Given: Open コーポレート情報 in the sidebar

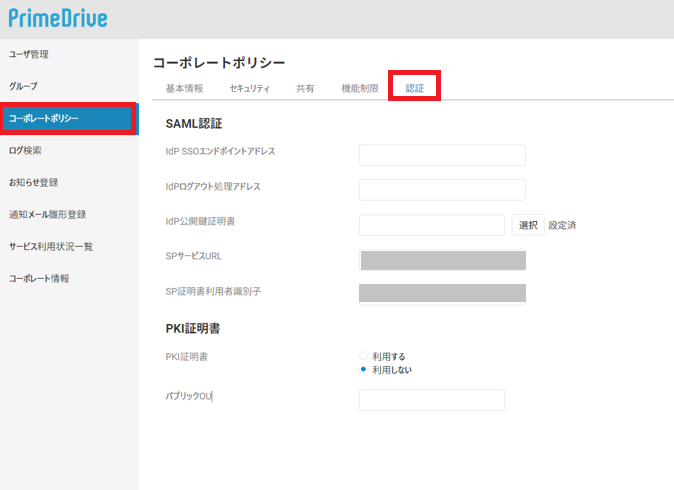Looking at the screenshot, I should (39, 278).
